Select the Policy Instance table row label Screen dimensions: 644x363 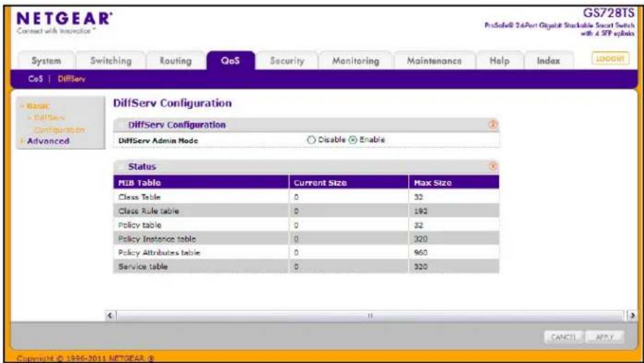157,239
